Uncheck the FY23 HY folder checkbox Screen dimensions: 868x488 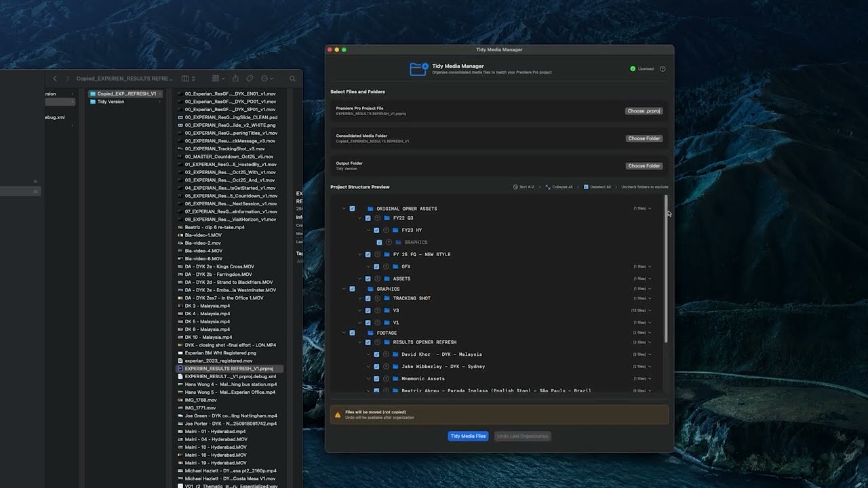[x=376, y=230]
